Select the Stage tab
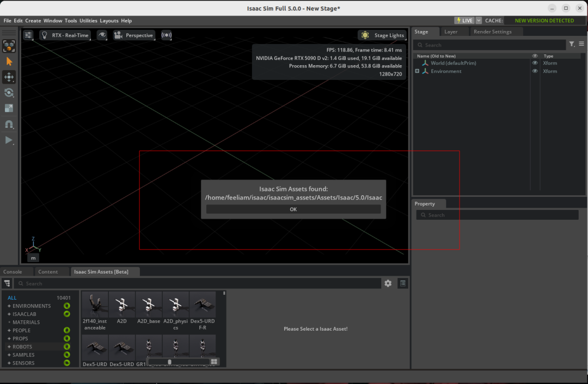This screenshot has width=588, height=384. point(421,32)
